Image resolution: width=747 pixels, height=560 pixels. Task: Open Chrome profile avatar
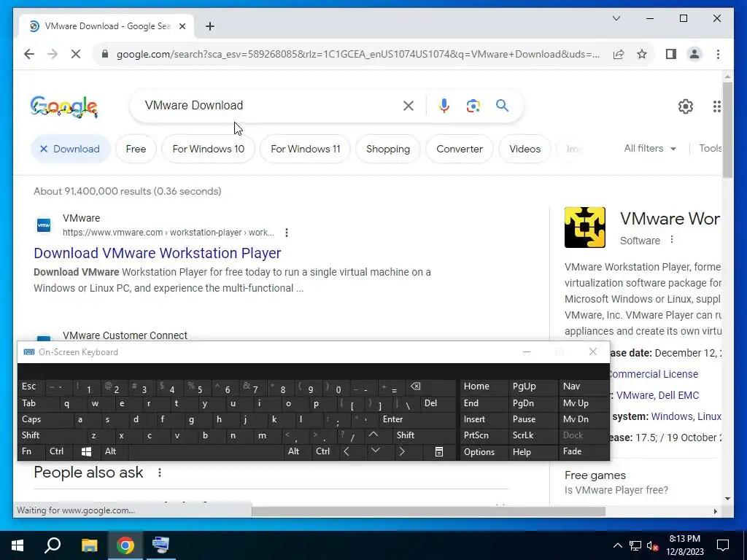click(x=694, y=54)
